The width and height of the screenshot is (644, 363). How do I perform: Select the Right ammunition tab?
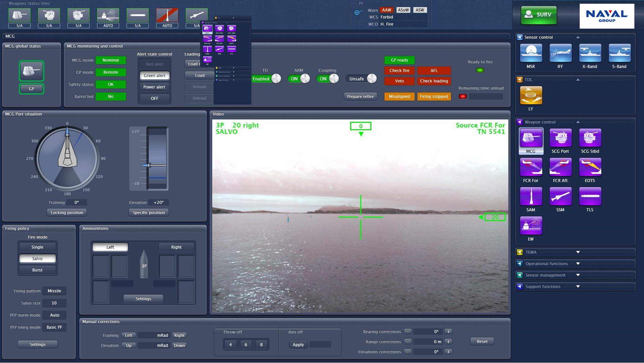click(x=176, y=247)
